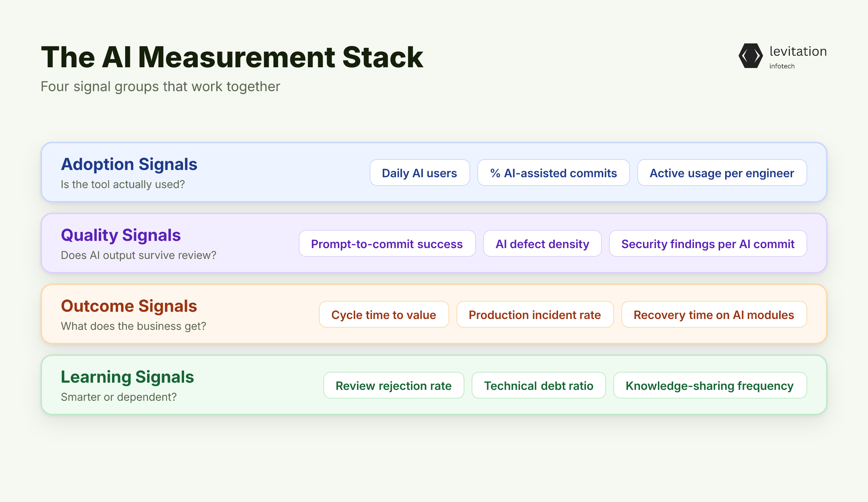Screen dimensions: 868x502
Task: Click 'What does the business get?' text
Action: click(133, 326)
